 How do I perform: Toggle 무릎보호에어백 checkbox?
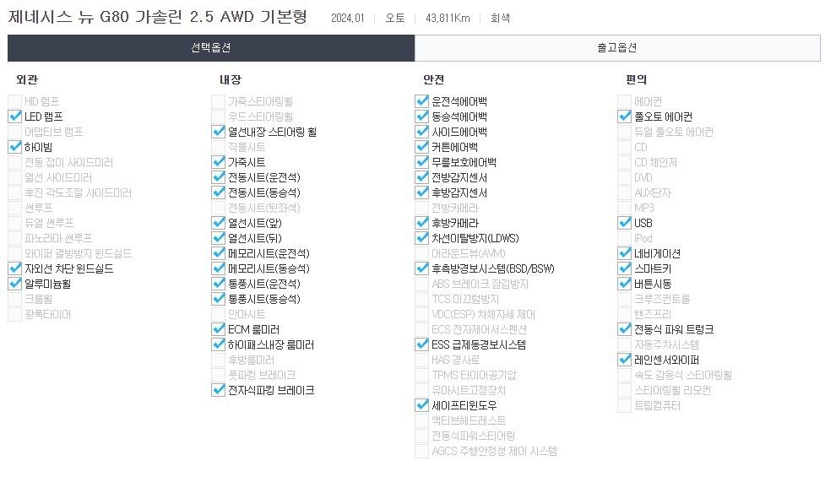click(x=422, y=162)
